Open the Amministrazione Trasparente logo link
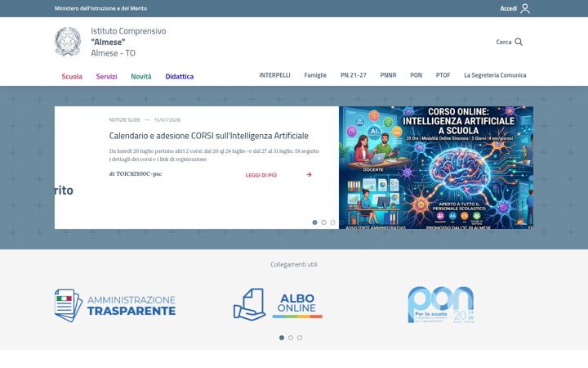Screen dimensions: 588x368 tap(115, 305)
